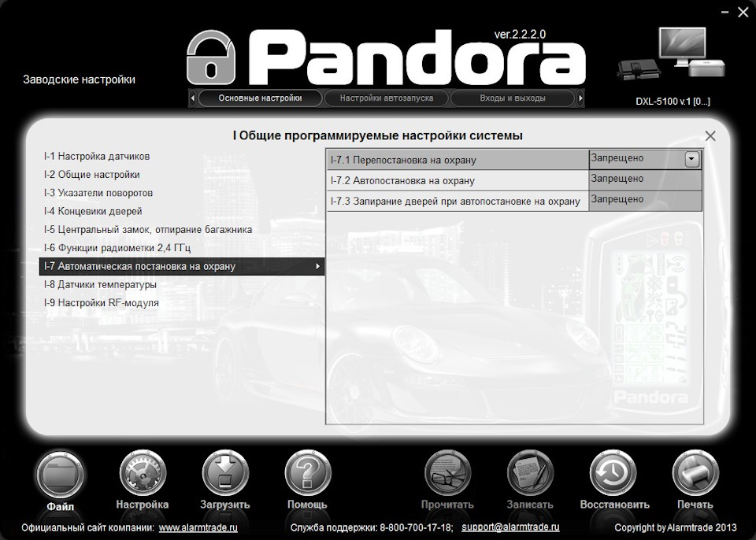
Task: Open the Настройка settings icon
Action: (143, 474)
